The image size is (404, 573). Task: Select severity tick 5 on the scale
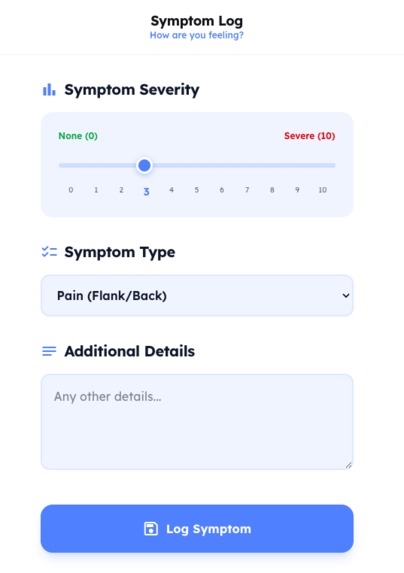(197, 190)
